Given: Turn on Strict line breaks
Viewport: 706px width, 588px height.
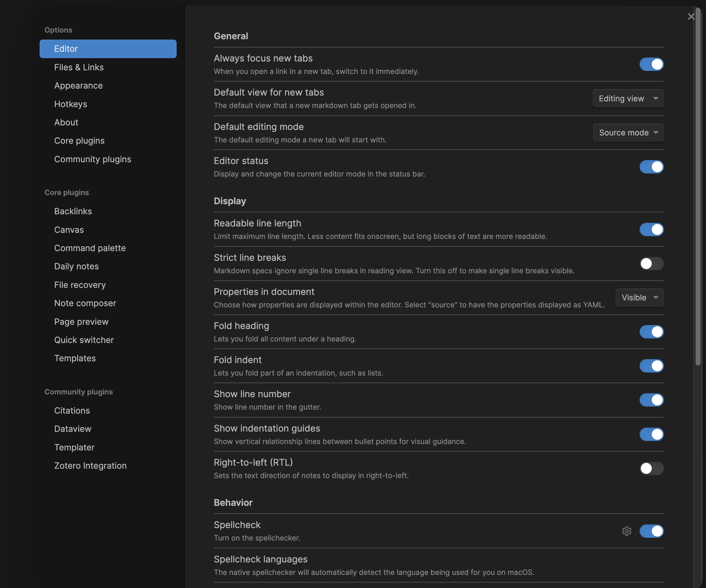Looking at the screenshot, I should (x=651, y=264).
